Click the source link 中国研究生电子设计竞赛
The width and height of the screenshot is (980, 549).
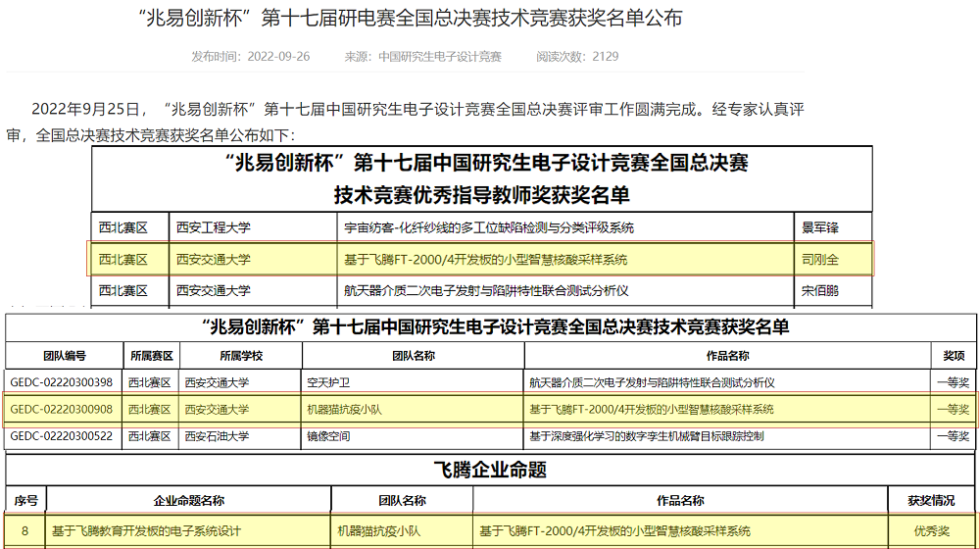440,57
